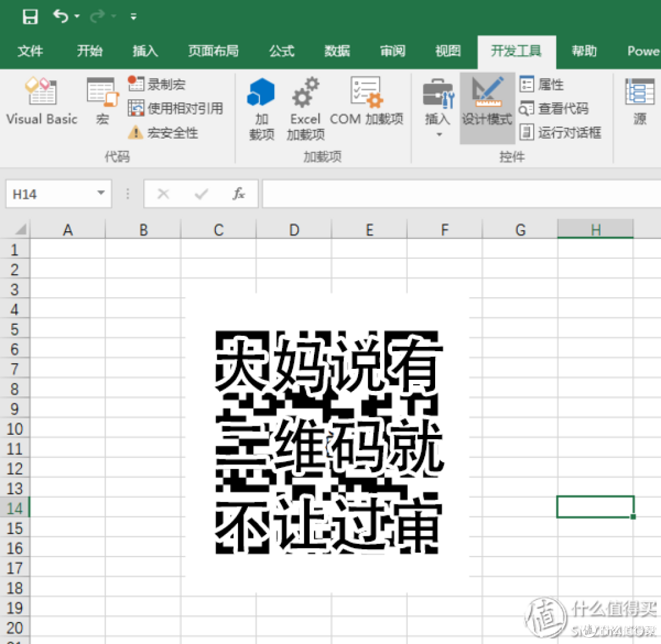Click 运行对话框 run dialog
Viewport: 661px width, 644px height.
click(x=560, y=133)
